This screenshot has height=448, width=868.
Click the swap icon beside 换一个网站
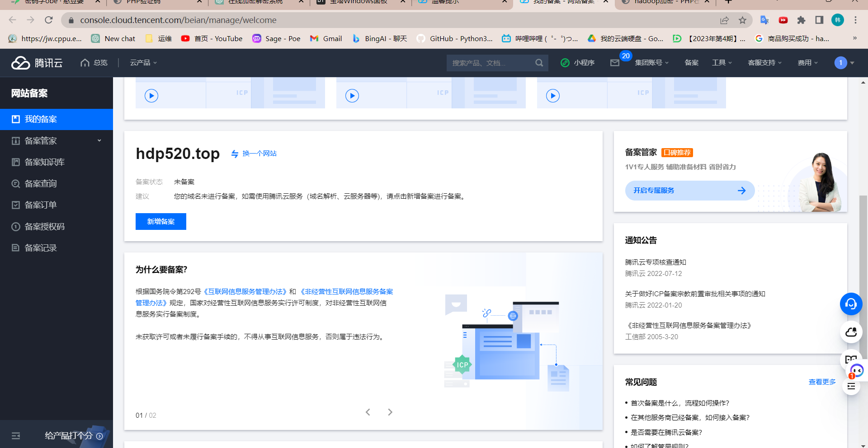tap(235, 154)
